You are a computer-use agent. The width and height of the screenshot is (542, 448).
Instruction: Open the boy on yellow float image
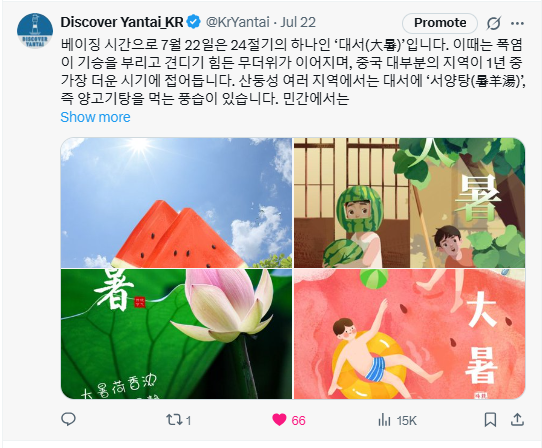pyautogui.click(x=409, y=334)
